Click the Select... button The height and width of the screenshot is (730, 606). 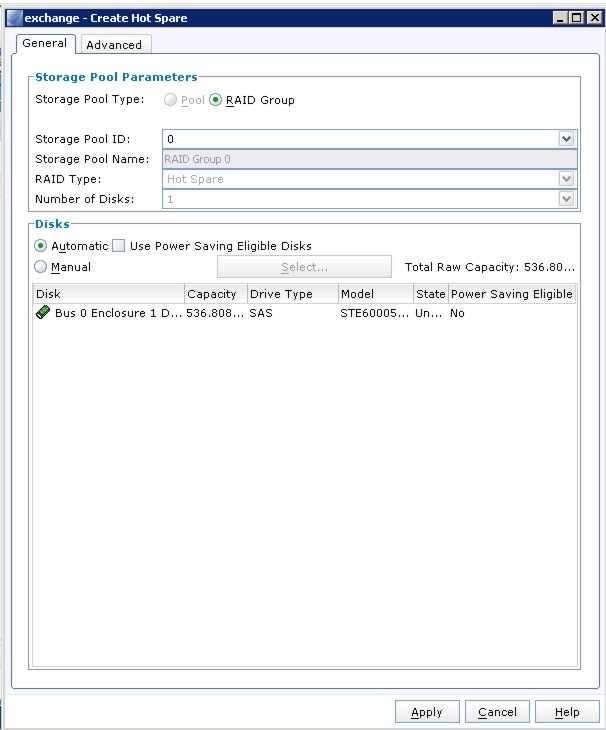pos(304,267)
